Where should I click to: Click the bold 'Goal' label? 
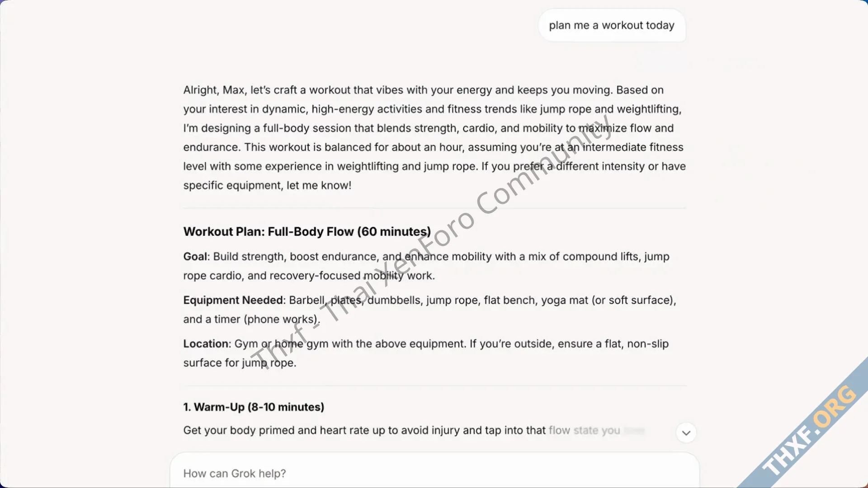pos(196,256)
